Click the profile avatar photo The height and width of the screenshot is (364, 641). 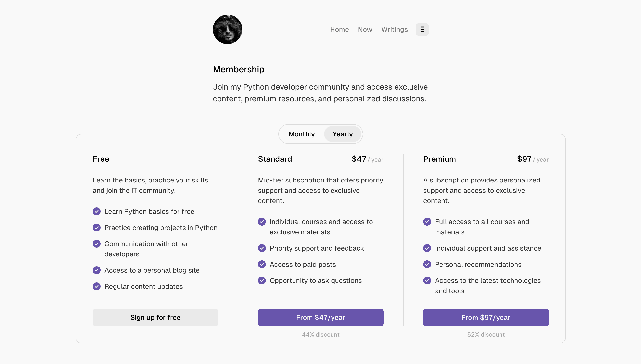tap(227, 29)
